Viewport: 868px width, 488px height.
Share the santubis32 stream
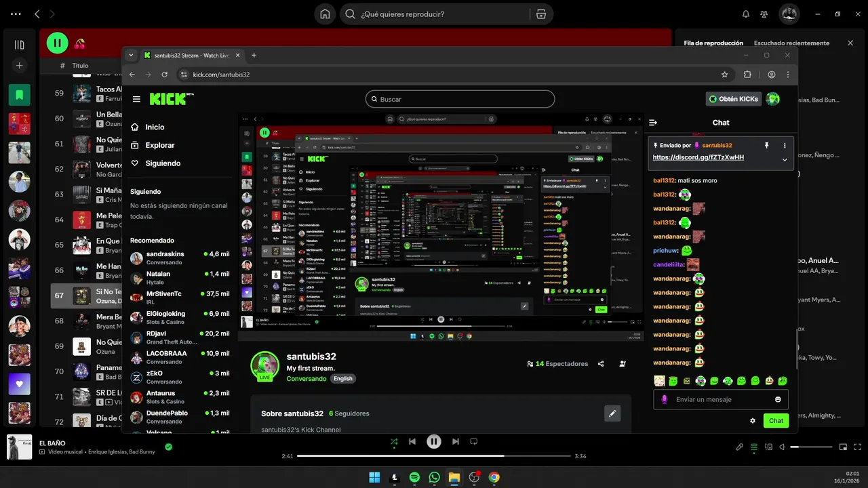[x=601, y=364]
